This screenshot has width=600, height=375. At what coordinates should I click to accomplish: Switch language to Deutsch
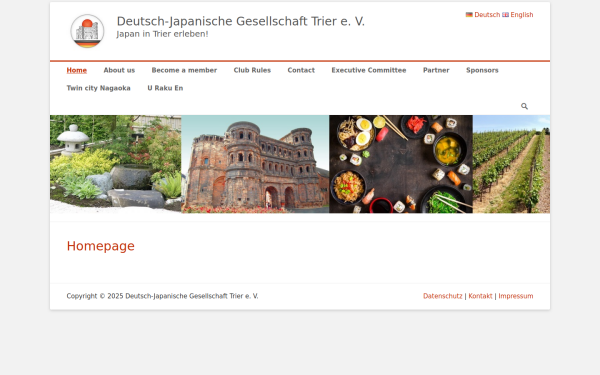pos(487,15)
